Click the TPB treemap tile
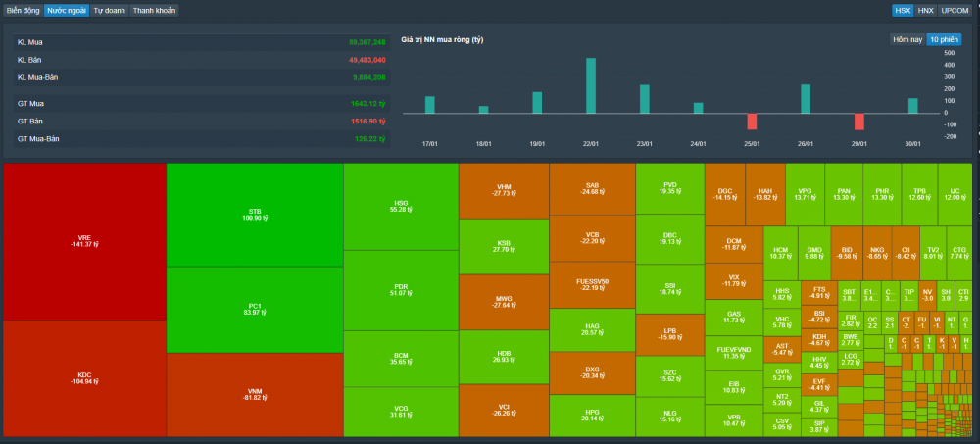The image size is (980, 444). pos(919,194)
